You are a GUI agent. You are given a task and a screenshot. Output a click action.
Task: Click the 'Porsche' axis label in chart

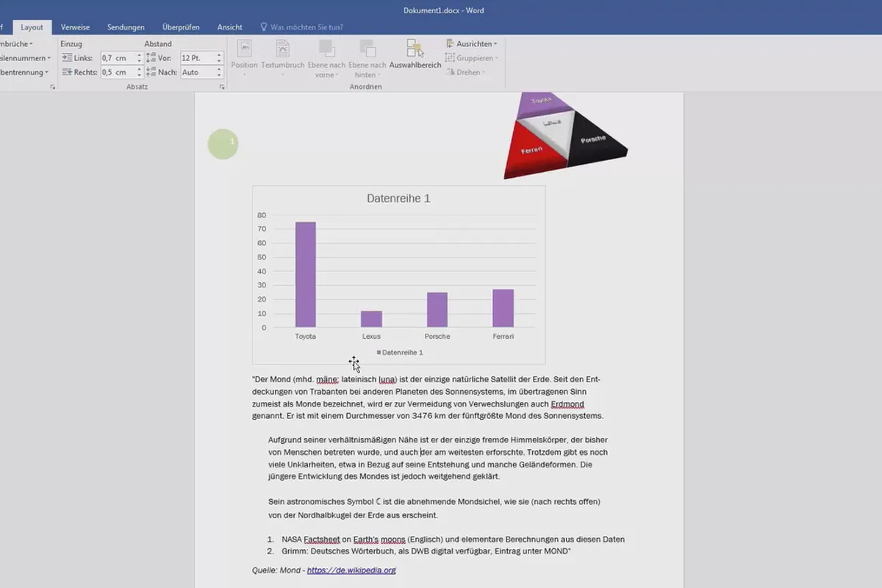pos(437,337)
